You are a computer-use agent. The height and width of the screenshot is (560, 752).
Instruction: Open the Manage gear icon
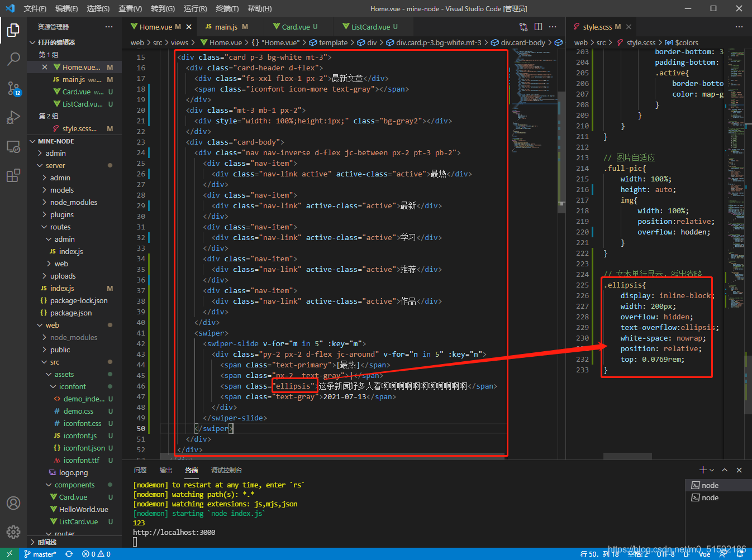pyautogui.click(x=13, y=532)
